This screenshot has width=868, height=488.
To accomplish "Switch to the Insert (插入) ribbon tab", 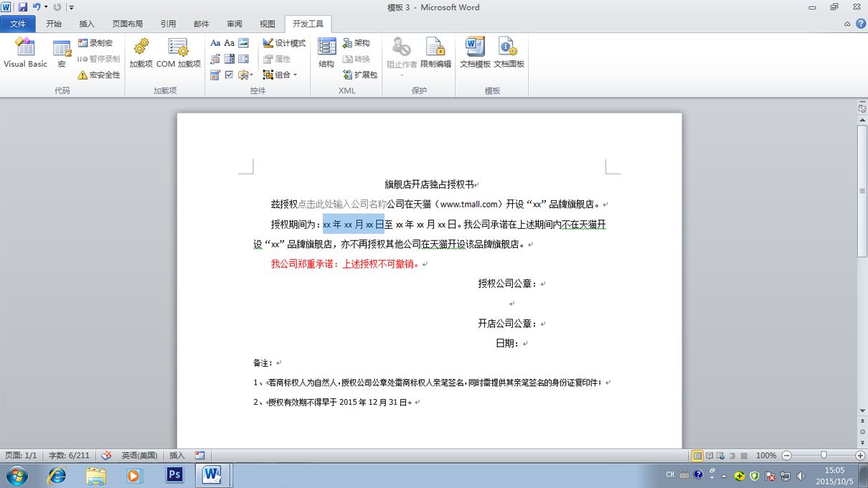I will tap(87, 24).
